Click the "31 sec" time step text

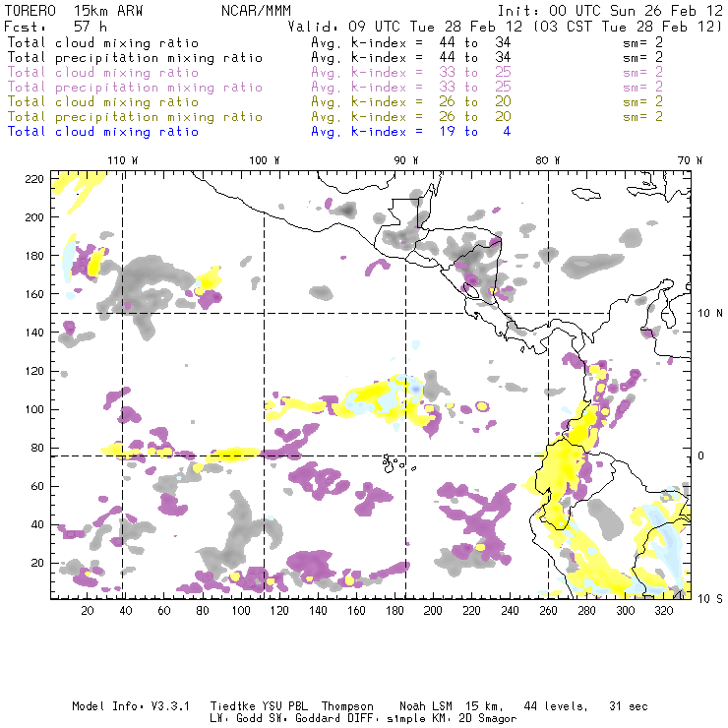629,706
